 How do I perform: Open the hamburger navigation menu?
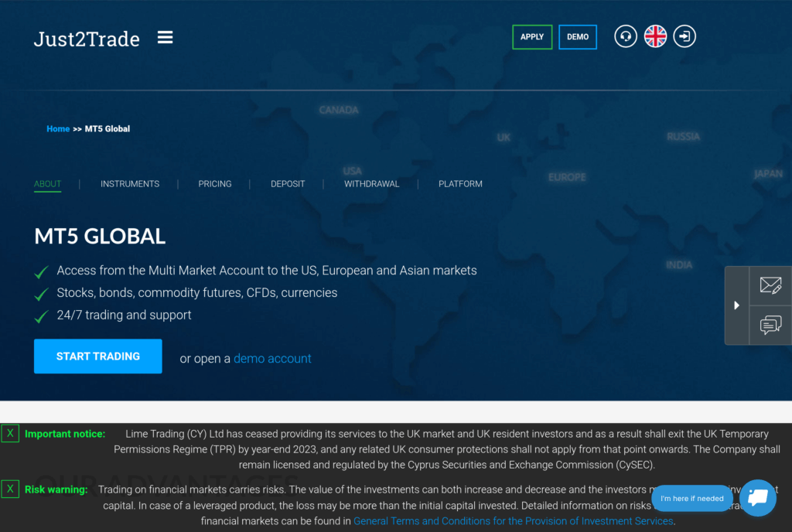point(165,37)
